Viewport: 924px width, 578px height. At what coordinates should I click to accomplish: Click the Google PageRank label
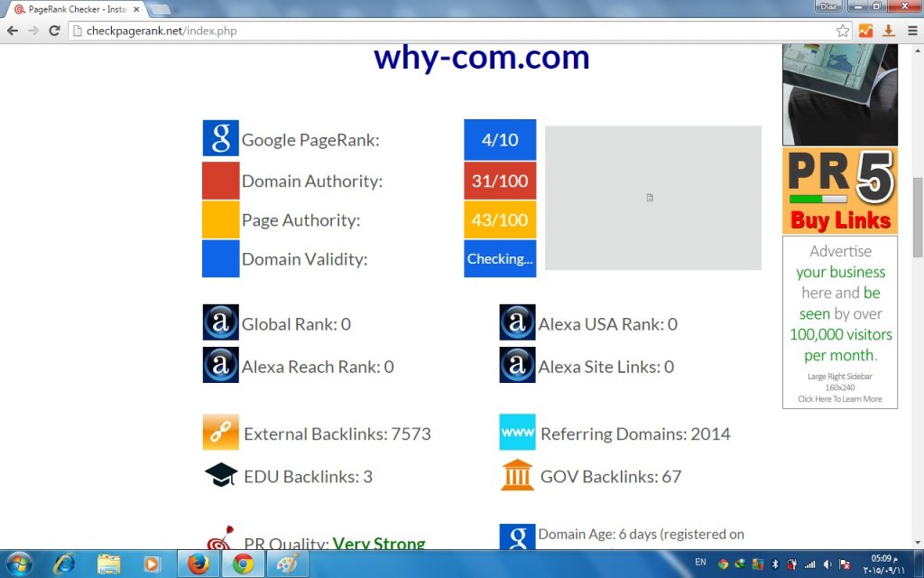pyautogui.click(x=310, y=140)
